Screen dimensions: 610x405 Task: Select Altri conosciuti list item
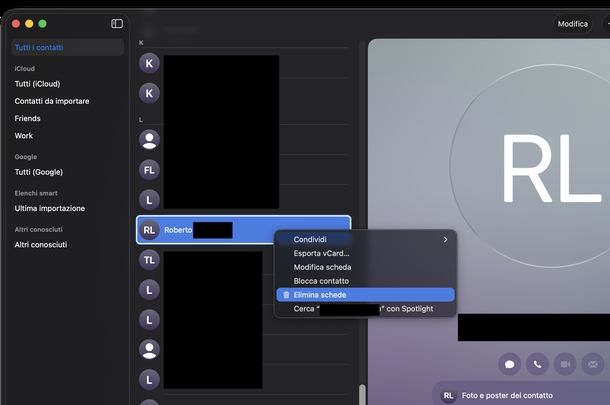tap(41, 244)
